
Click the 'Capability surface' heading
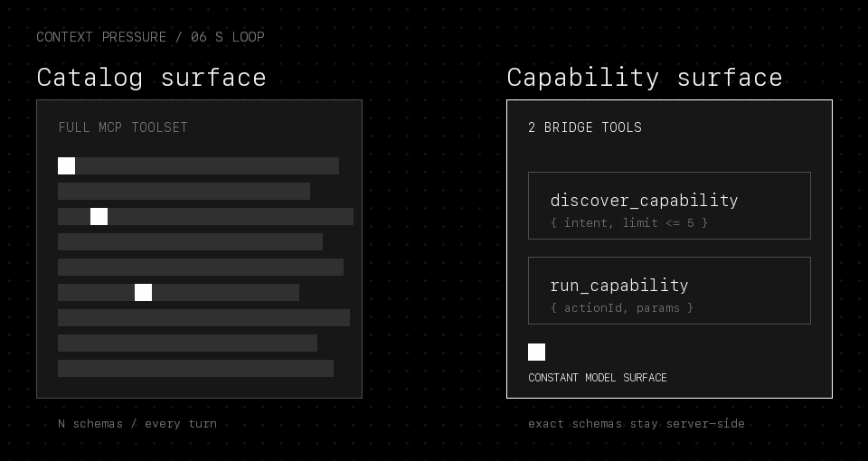click(x=645, y=78)
